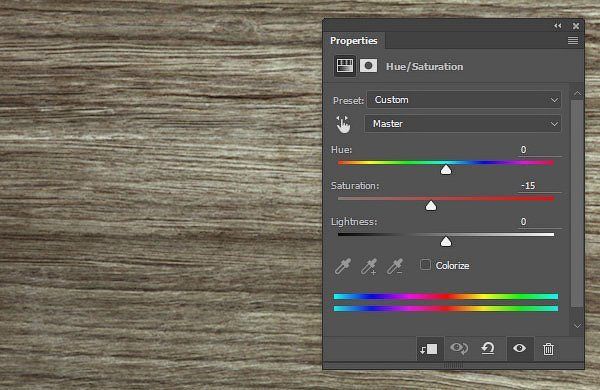Enable the Colorize checkbox
This screenshot has width=600, height=390.
click(x=425, y=265)
